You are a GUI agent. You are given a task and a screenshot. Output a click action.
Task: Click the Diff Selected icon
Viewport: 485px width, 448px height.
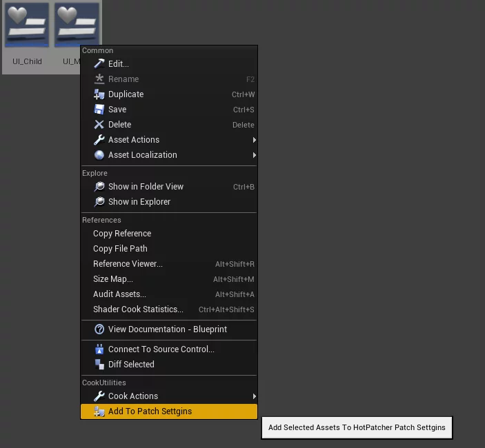(99, 365)
